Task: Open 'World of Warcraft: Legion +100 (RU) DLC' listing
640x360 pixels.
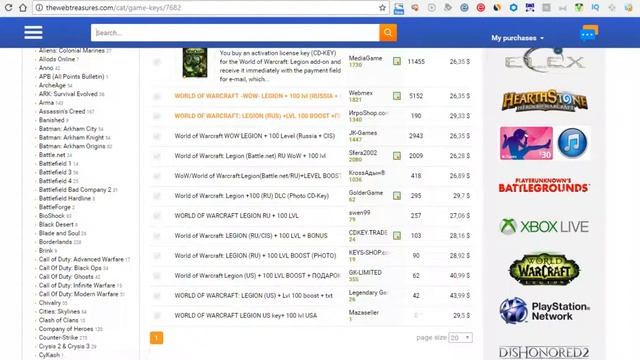Action: coord(251,196)
